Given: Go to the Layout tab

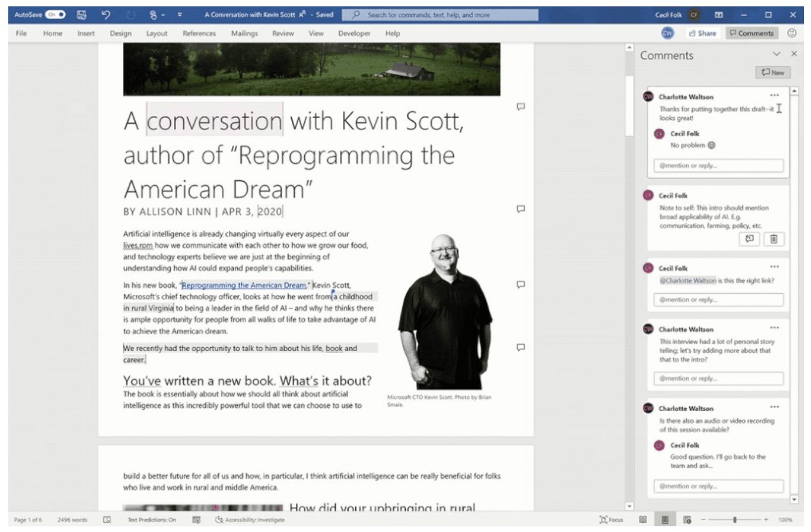Looking at the screenshot, I should (x=157, y=33).
